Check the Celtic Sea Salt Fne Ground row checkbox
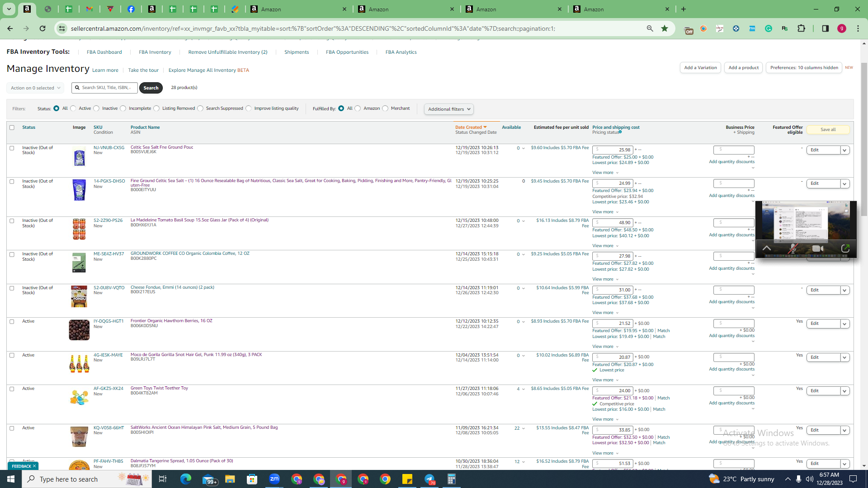Screen dimensions: 868x488 tap(12, 148)
